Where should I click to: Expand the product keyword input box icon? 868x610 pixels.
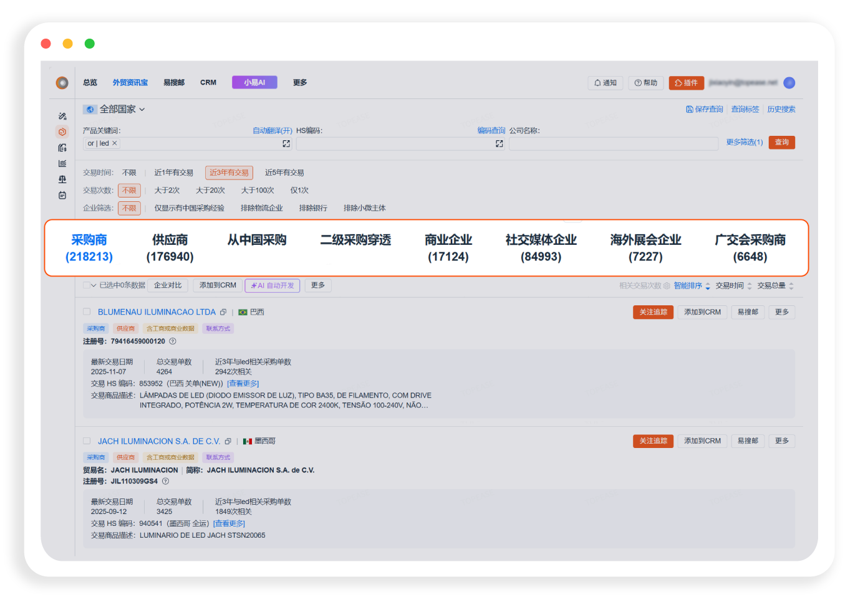[x=286, y=144]
